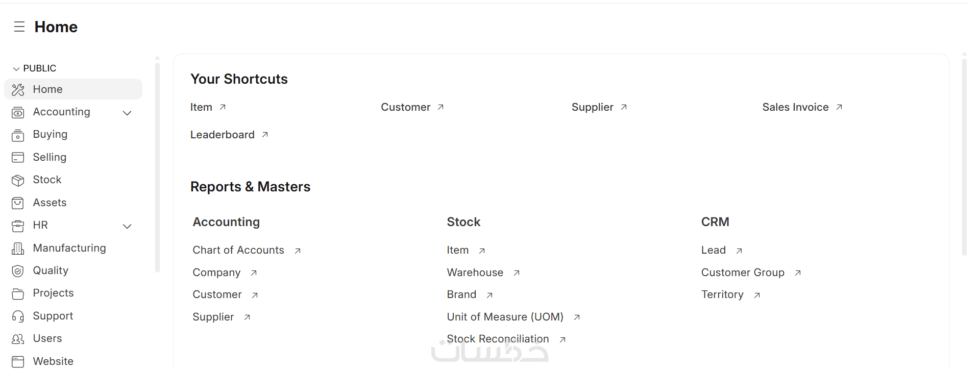Viewport: 980px width, 370px height.
Task: Select the Quality shield icon
Action: click(18, 271)
